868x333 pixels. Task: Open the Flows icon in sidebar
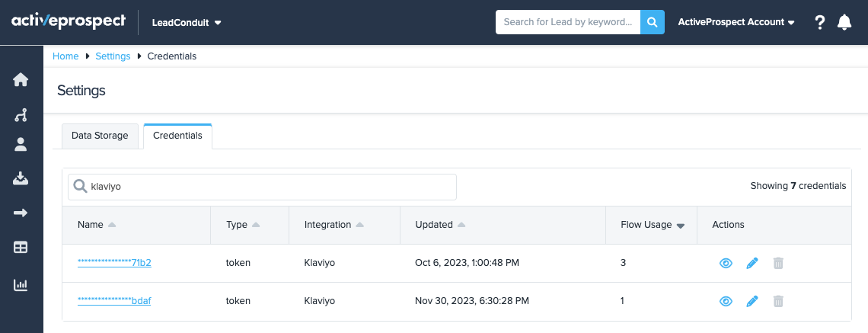click(x=21, y=115)
